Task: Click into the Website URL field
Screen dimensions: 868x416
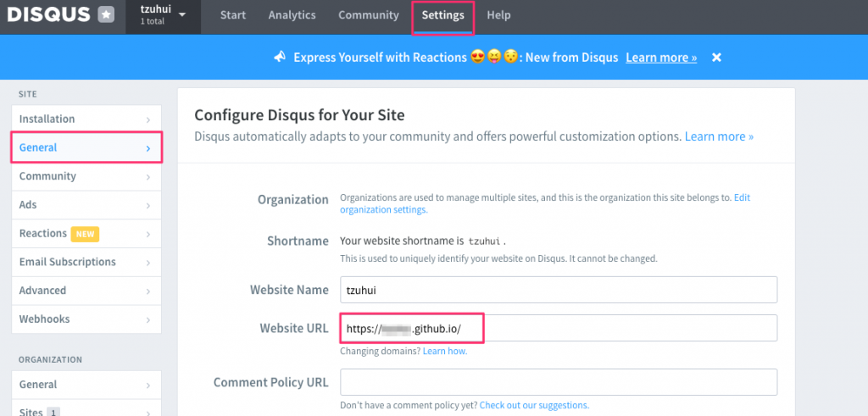Action: pos(559,328)
